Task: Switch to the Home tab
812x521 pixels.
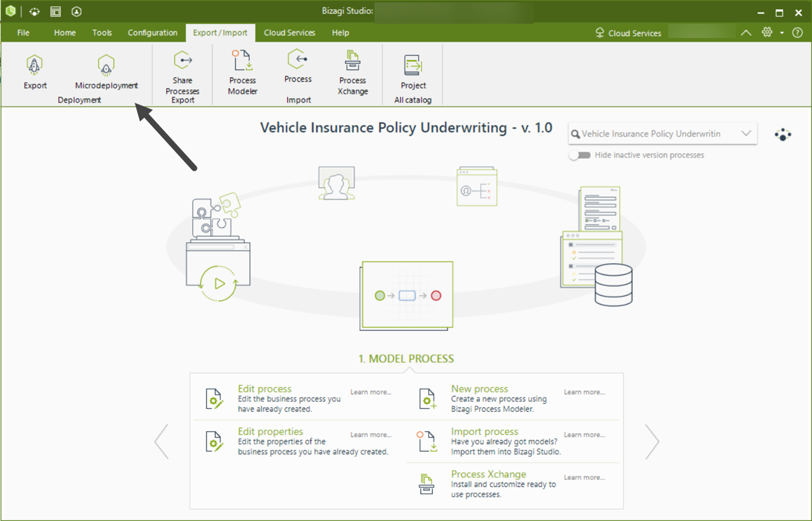Action: tap(65, 33)
